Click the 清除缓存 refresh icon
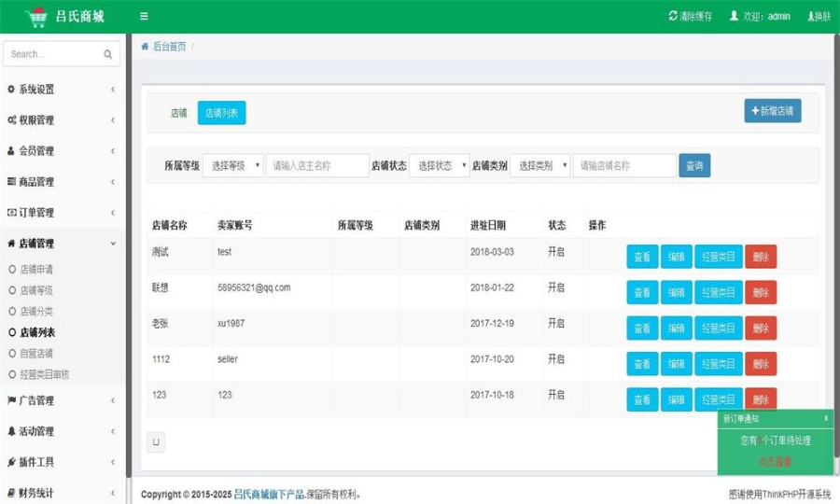 pos(673,16)
